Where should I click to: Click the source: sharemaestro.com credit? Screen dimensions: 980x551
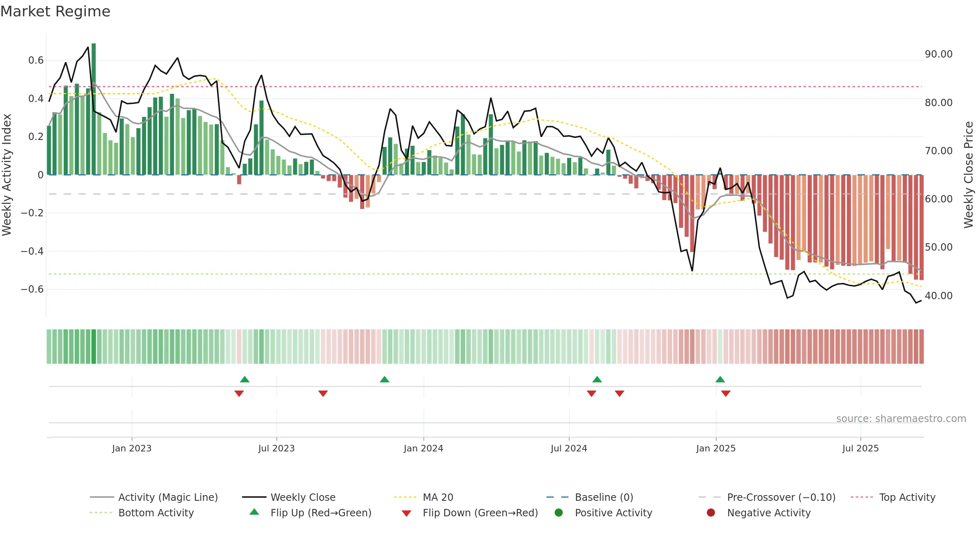(901, 418)
